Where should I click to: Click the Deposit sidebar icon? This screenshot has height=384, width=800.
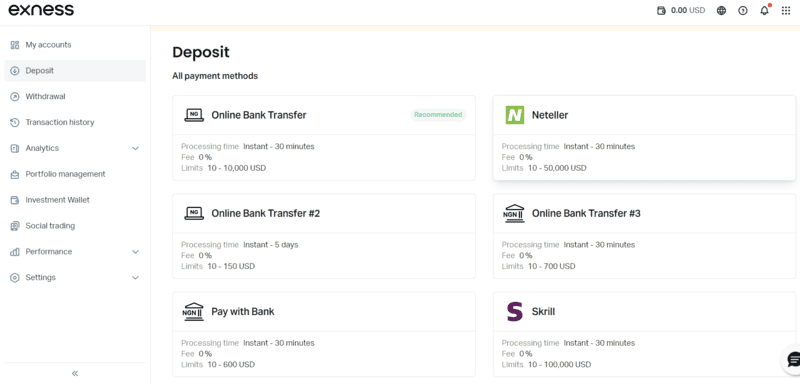point(15,71)
